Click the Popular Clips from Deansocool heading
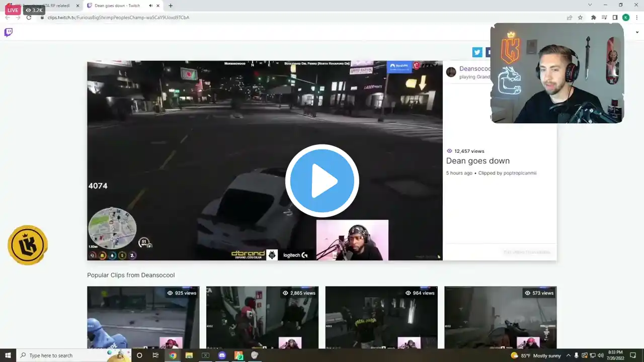 (x=131, y=275)
